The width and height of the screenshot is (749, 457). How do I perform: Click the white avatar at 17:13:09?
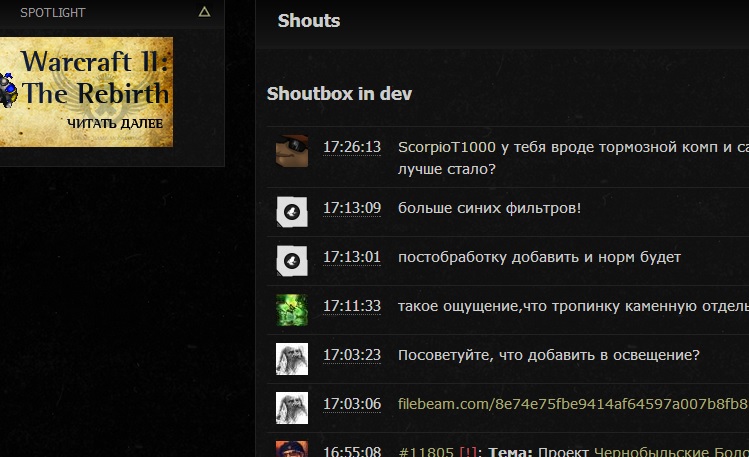click(292, 212)
